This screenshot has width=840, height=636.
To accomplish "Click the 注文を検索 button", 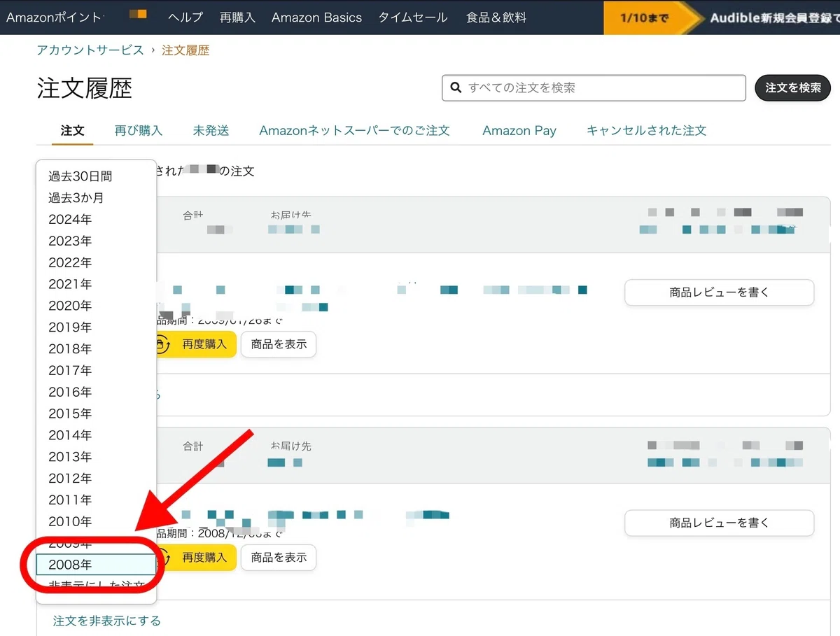I will click(792, 88).
